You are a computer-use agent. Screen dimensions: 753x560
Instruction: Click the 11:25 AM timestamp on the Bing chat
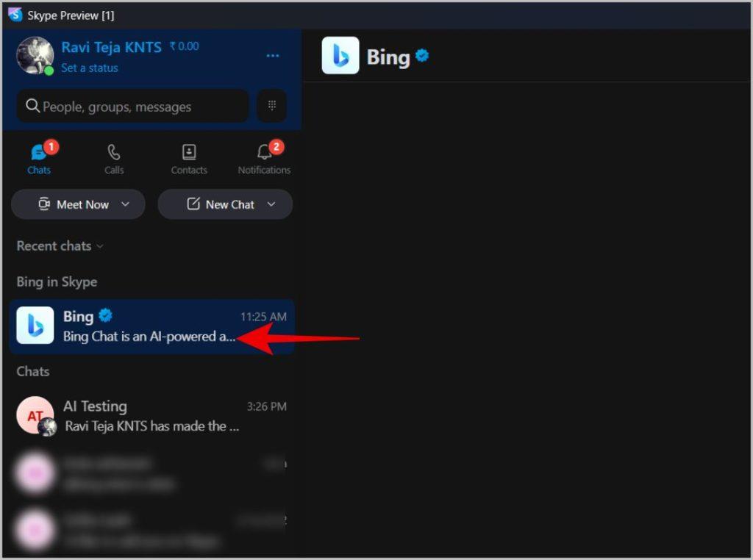coord(264,317)
